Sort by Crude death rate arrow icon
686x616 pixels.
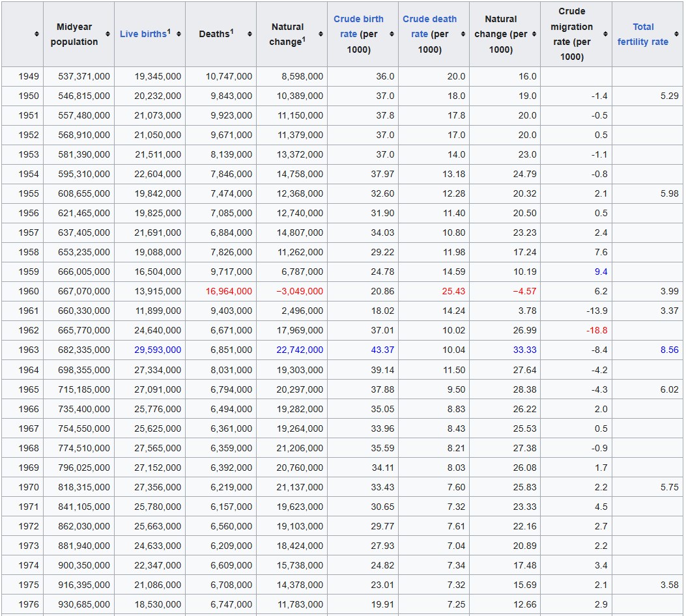click(x=463, y=34)
